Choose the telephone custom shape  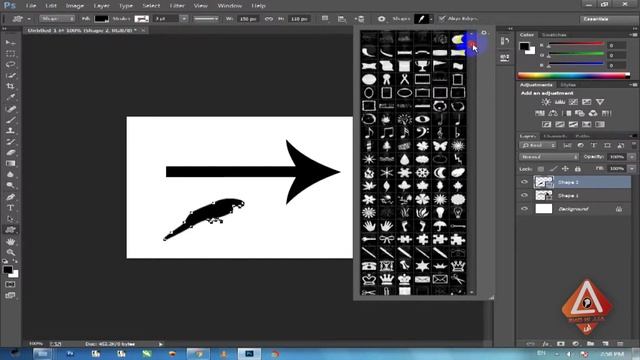369,266
